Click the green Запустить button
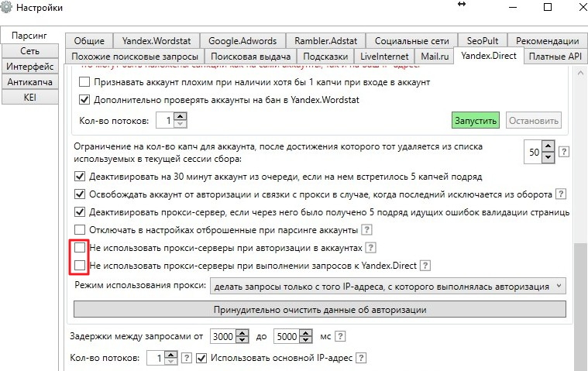 (x=476, y=120)
